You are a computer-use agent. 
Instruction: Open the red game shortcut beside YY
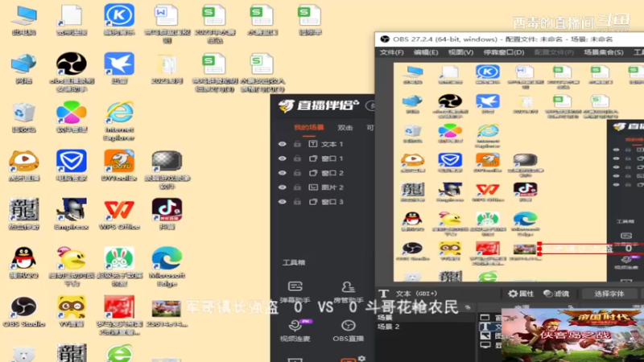[x=119, y=315]
